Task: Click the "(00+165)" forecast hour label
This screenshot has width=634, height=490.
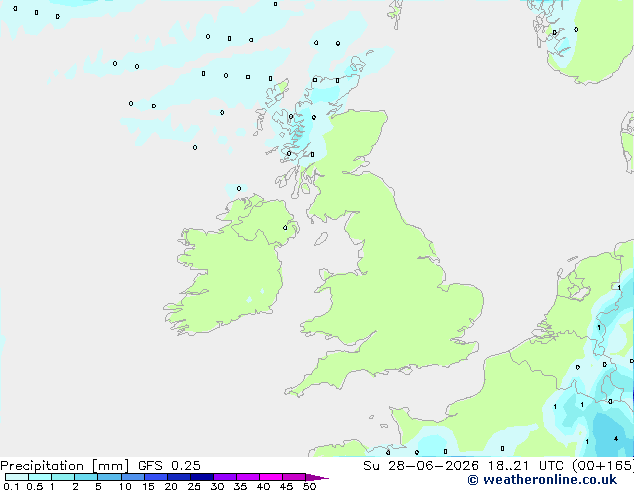Action: tap(602, 466)
